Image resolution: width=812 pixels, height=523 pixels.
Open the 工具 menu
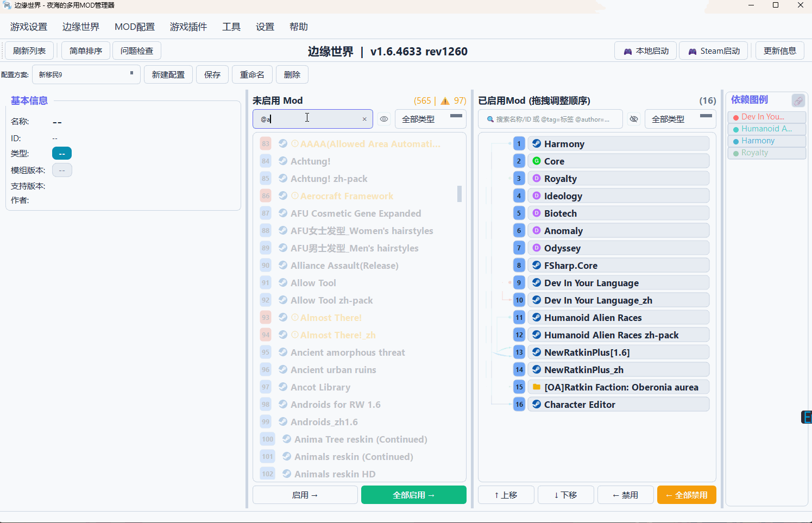tap(231, 26)
